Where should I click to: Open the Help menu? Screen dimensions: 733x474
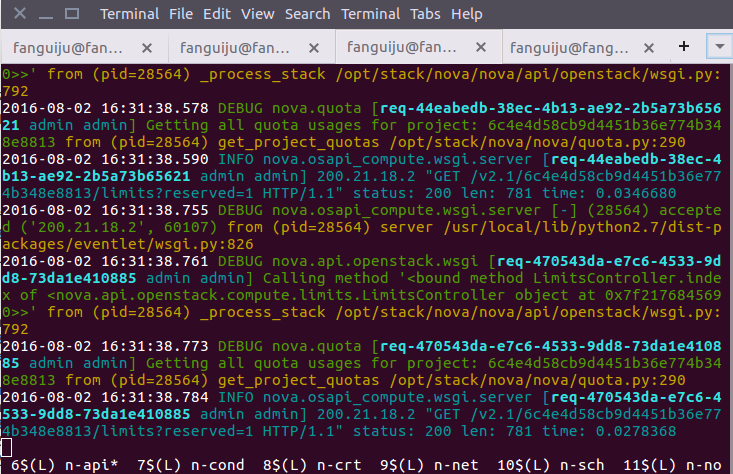pos(467,14)
